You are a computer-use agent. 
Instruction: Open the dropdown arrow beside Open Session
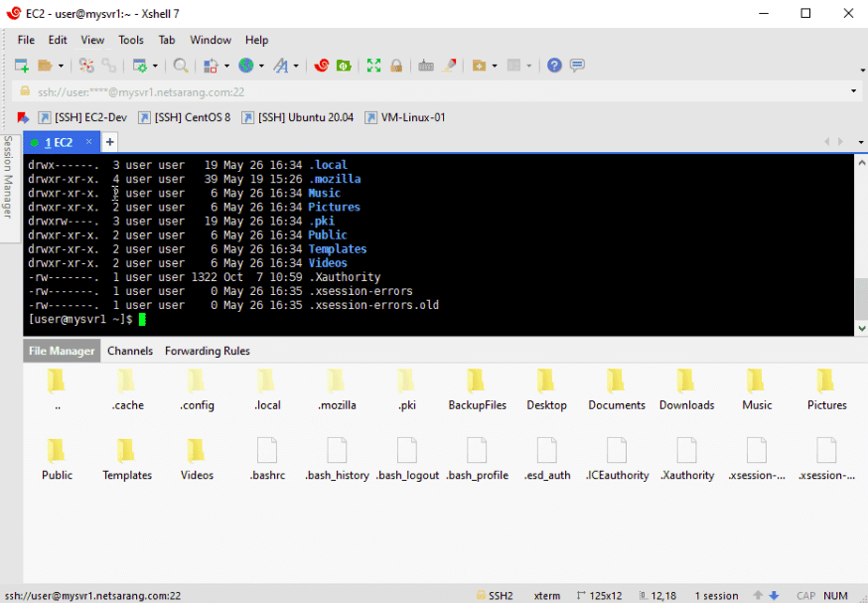(61, 66)
